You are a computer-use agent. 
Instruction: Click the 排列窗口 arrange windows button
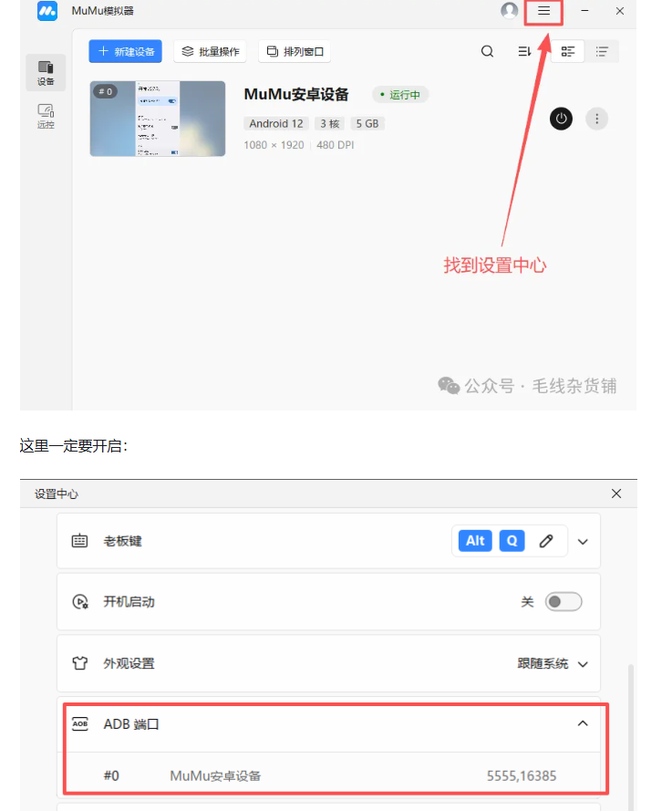tap(295, 51)
